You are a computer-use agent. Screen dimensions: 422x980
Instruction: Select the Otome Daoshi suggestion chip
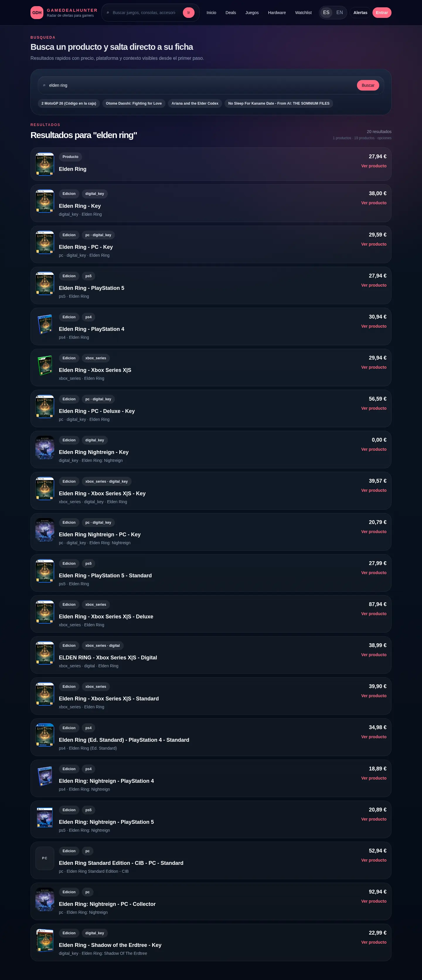point(134,103)
